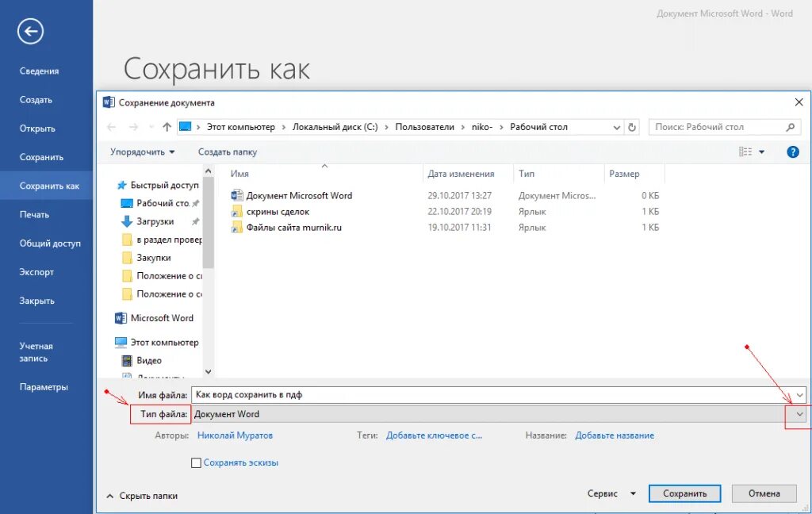The width and height of the screenshot is (812, 514).
Task: Click navigation pane scroll-up arrow
Action: 209,171
